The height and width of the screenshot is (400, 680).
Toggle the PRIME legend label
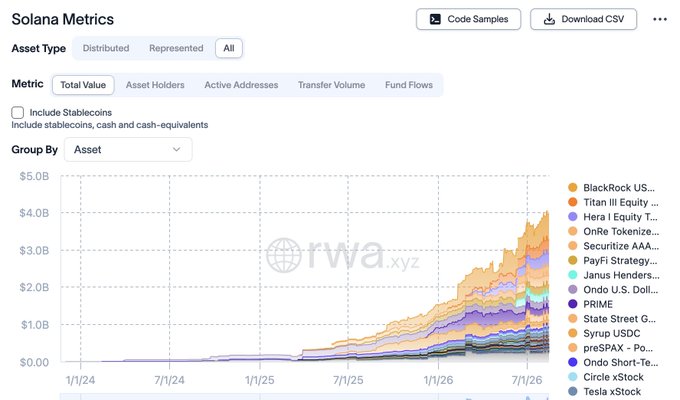click(598, 305)
